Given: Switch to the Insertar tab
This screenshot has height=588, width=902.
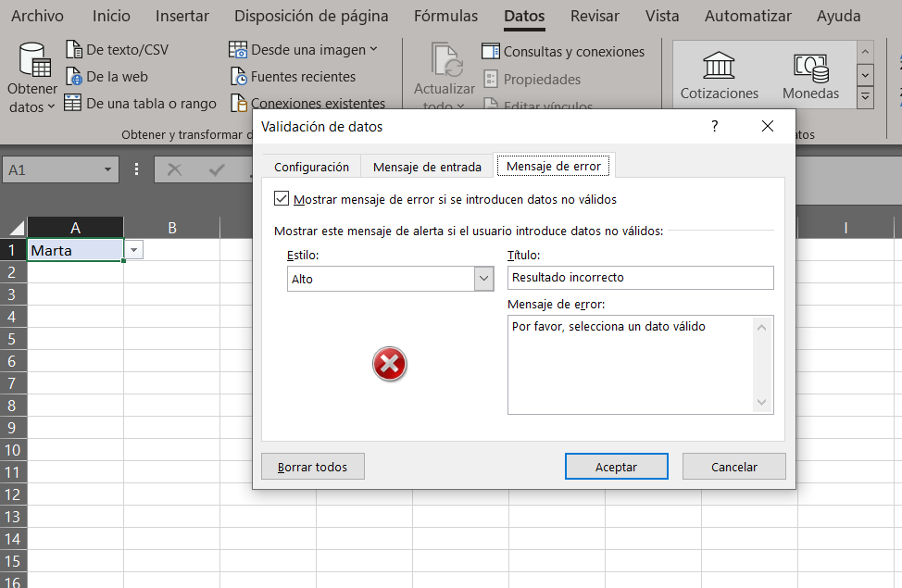Looking at the screenshot, I should [182, 16].
